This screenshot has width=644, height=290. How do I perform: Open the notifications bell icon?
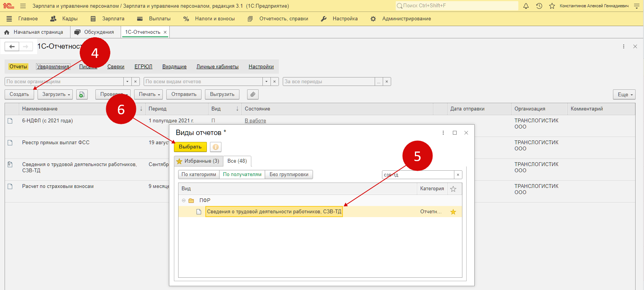526,6
